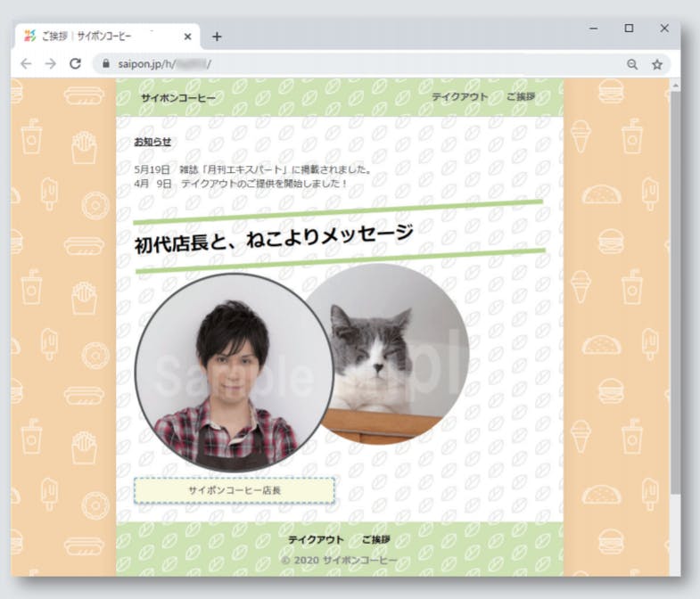Click the scrollbar up arrow

675,85
